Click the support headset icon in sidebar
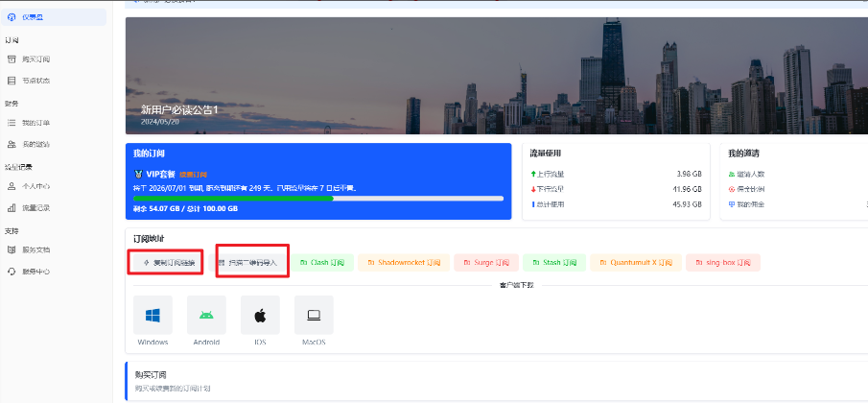 click(x=12, y=272)
